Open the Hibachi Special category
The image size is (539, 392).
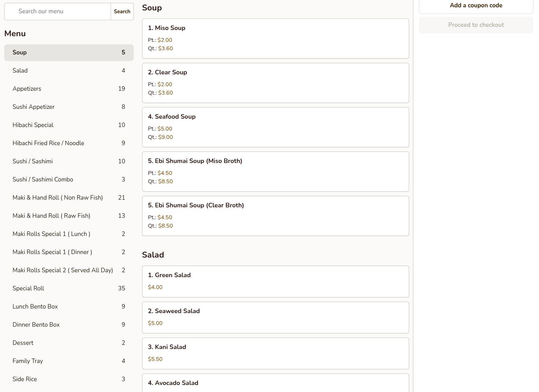(x=69, y=125)
